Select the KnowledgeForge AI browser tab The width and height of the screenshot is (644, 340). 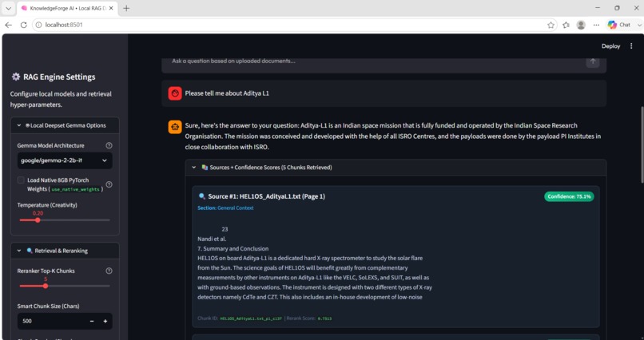tap(67, 8)
